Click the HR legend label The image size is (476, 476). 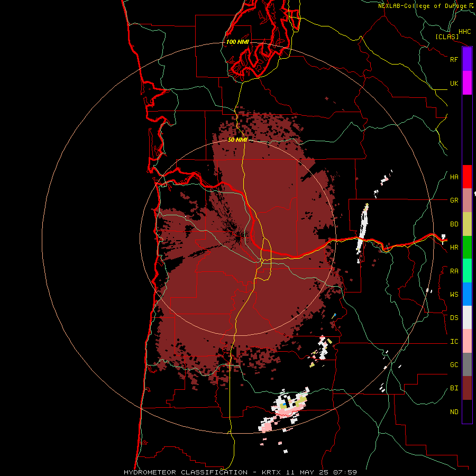click(x=454, y=248)
